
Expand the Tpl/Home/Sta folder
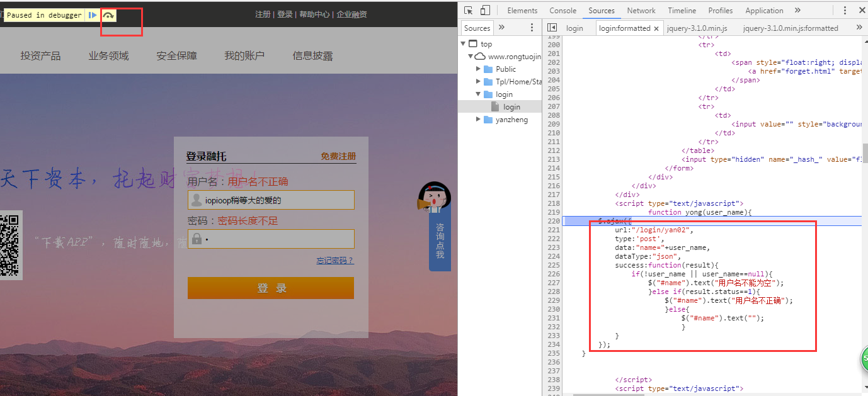[x=479, y=81]
